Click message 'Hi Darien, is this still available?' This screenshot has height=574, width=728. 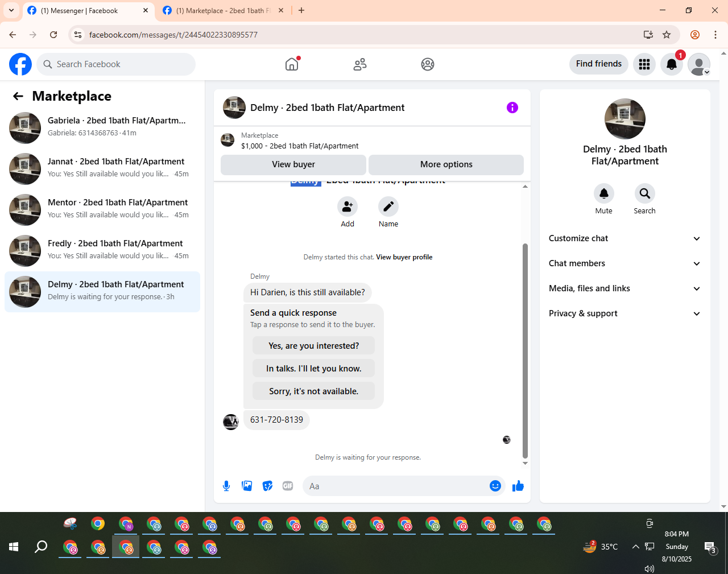click(x=308, y=292)
